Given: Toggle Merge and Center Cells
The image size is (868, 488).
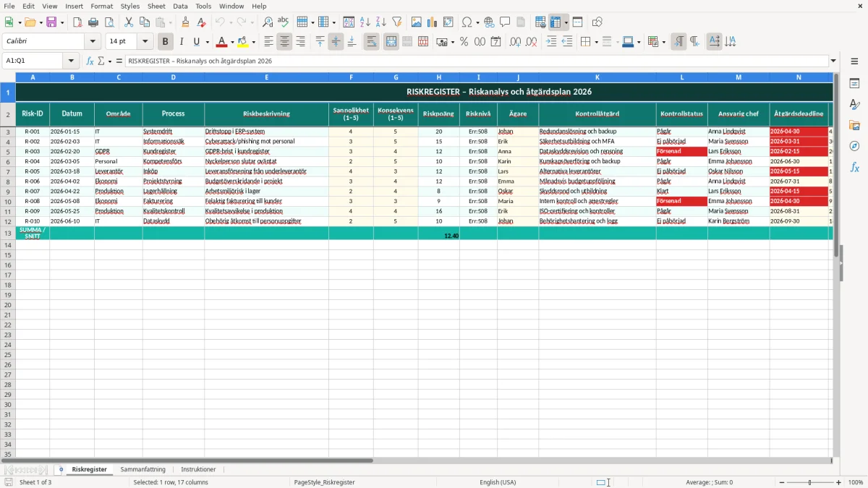Looking at the screenshot, I should 391,42.
